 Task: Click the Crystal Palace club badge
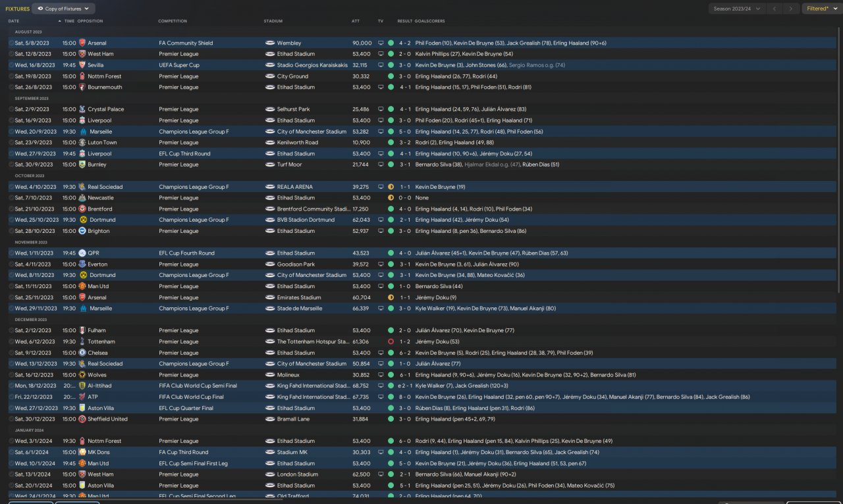tap(82, 109)
